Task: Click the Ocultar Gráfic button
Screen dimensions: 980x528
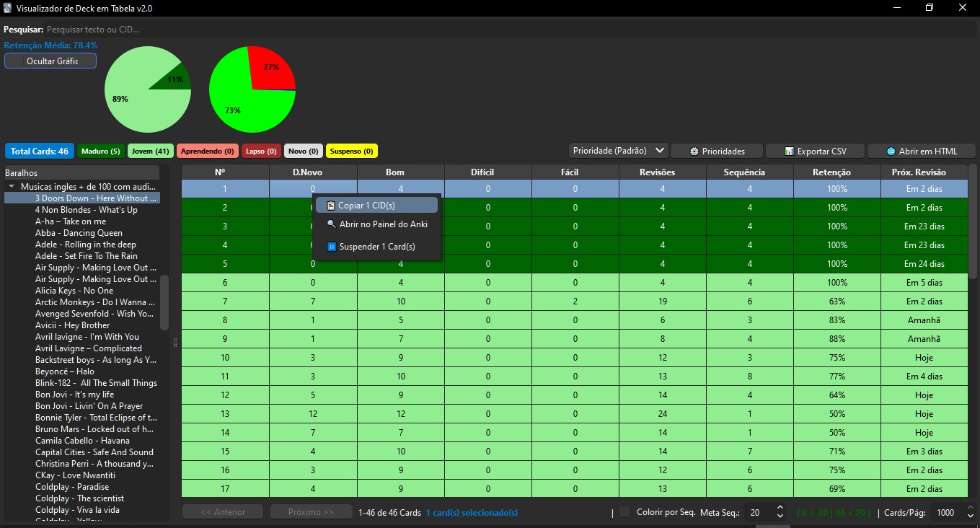Action: pos(50,61)
